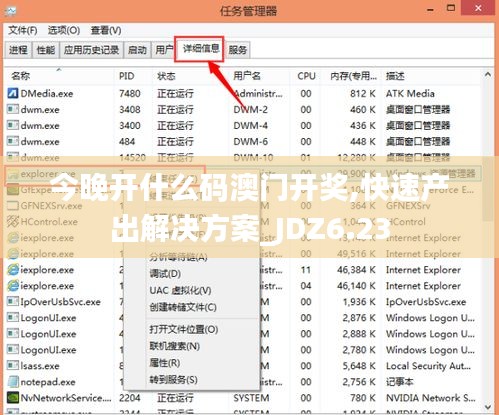Close the Task Manager window
Viewport: 499px width, 415px height.
tap(478, 8)
